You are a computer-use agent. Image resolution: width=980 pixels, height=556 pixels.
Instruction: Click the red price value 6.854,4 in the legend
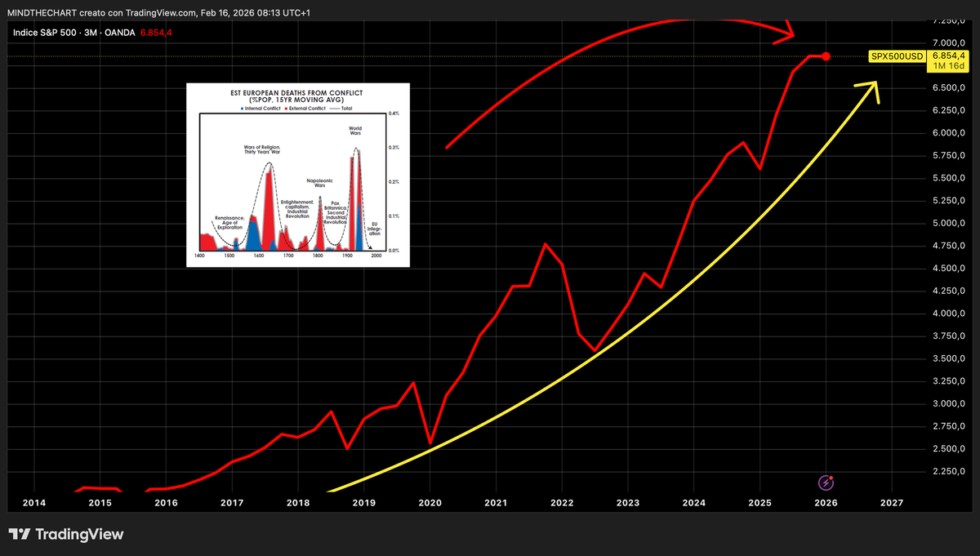click(155, 33)
